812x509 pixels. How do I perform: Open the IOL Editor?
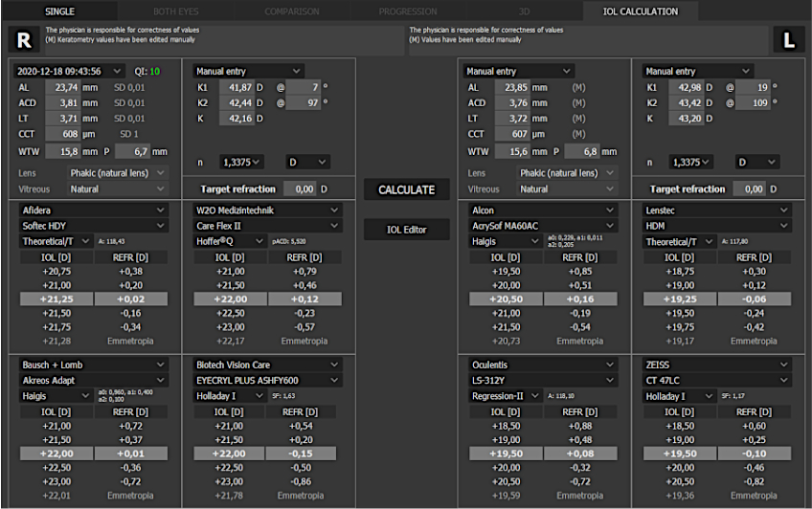tap(407, 230)
